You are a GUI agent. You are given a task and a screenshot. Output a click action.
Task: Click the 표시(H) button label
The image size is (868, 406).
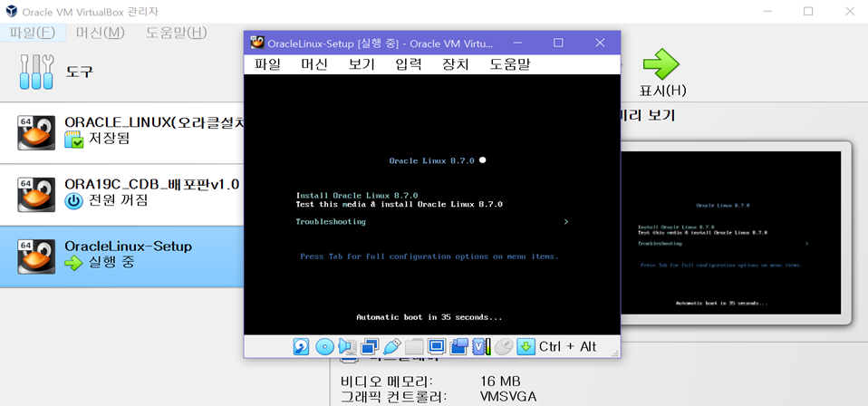662,91
